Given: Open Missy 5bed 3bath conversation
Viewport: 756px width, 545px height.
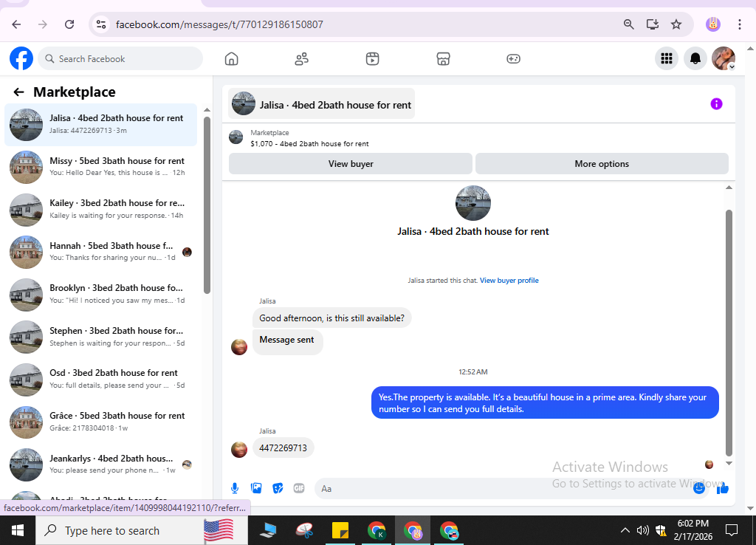Looking at the screenshot, I should pyautogui.click(x=100, y=167).
